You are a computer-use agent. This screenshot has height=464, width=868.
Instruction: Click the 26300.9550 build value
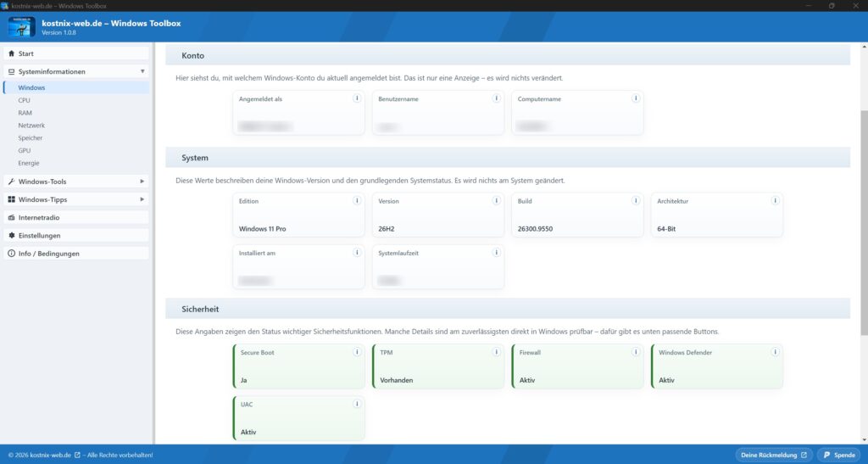pos(536,229)
